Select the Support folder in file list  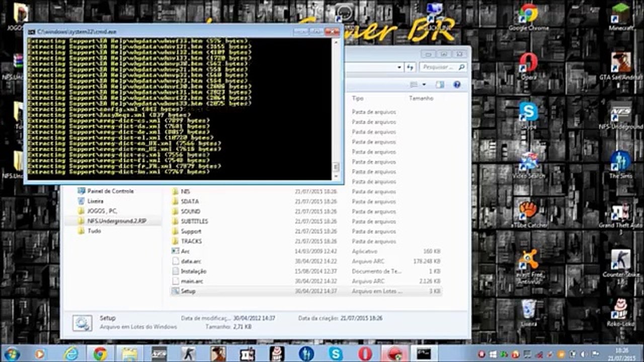point(306,231)
